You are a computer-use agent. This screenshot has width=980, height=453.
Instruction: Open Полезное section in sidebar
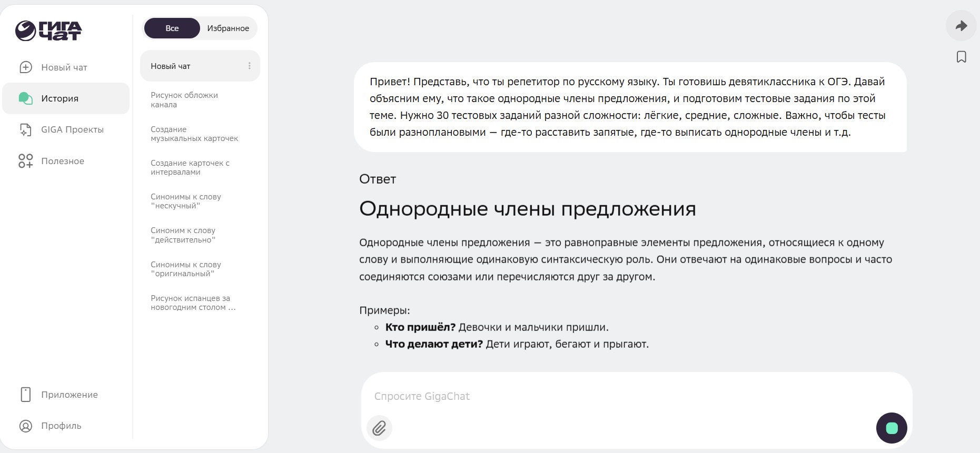click(63, 161)
